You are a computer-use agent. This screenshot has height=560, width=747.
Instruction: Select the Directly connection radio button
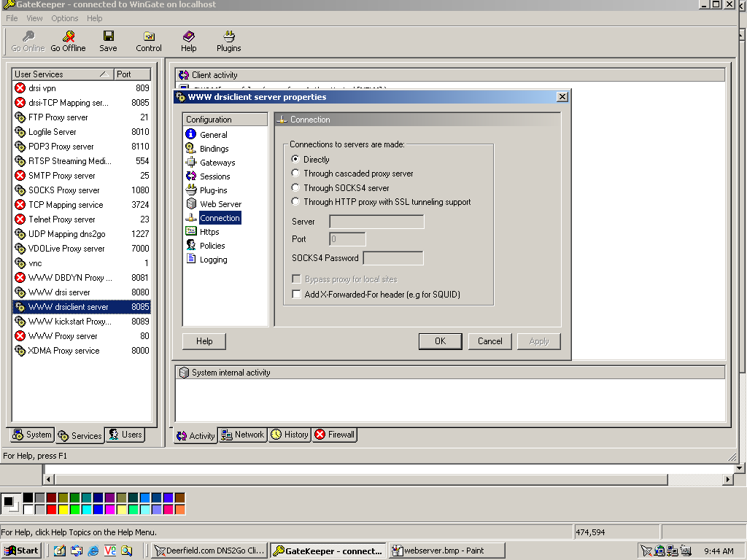295,159
